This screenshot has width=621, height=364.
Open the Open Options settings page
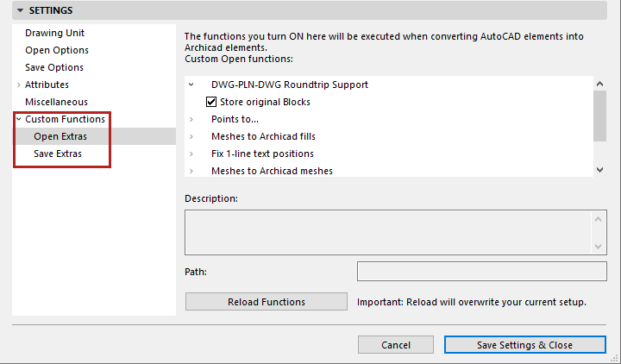coord(57,50)
